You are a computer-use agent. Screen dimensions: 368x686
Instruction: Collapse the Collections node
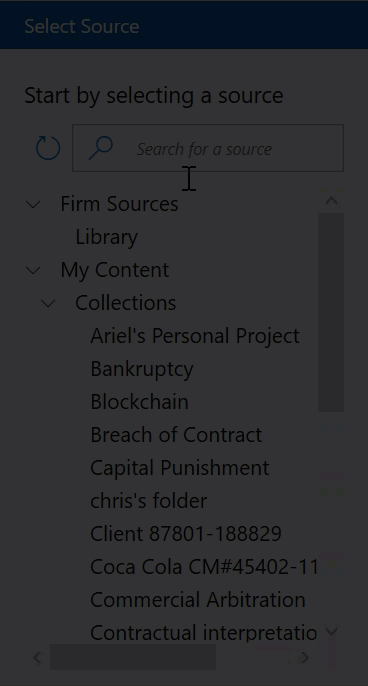click(48, 303)
